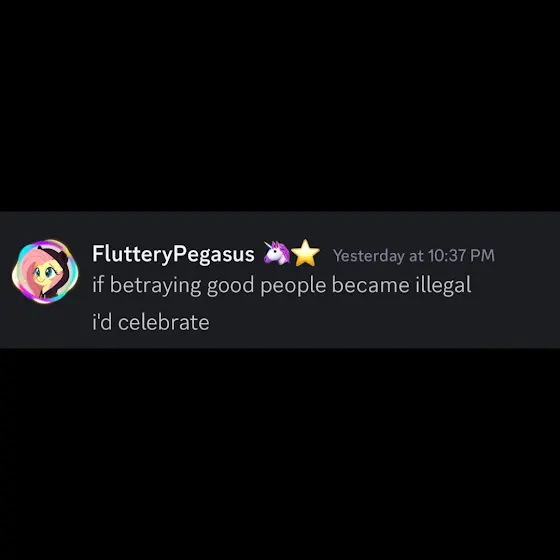Click the word 'good' in the message
The height and width of the screenshot is (560, 560).
[231, 286]
